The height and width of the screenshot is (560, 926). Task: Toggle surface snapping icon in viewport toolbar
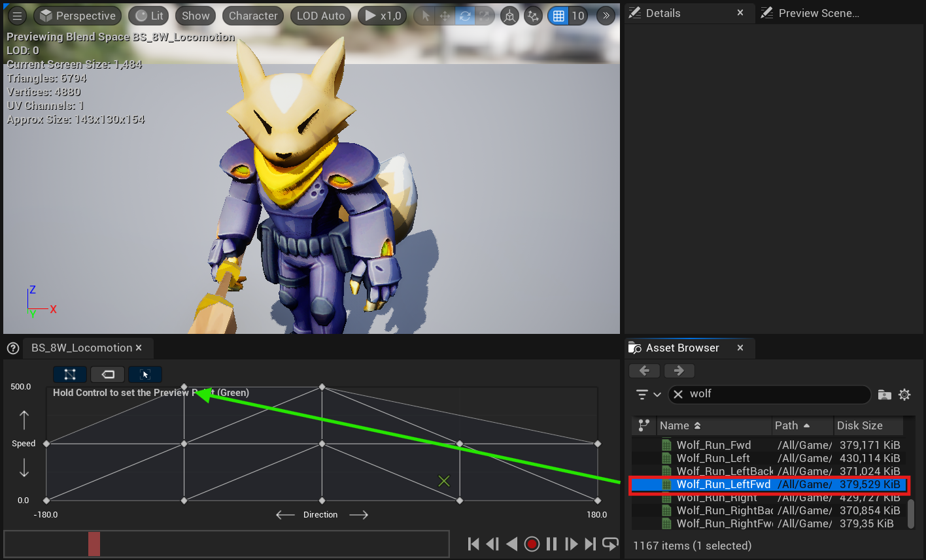534,16
